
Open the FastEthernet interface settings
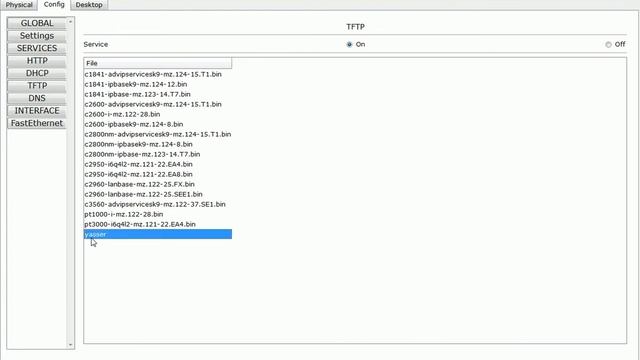[37, 123]
